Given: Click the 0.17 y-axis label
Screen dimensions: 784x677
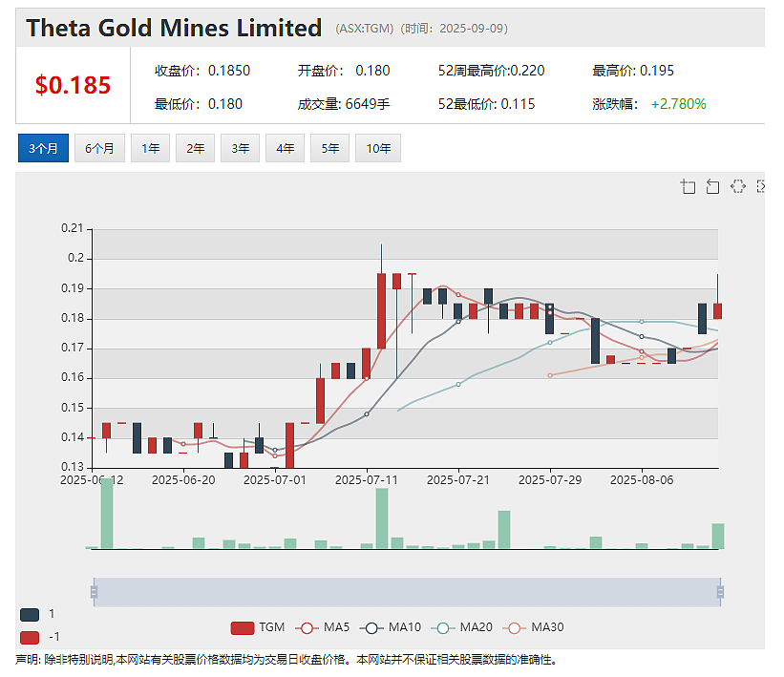Looking at the screenshot, I should tap(72, 348).
